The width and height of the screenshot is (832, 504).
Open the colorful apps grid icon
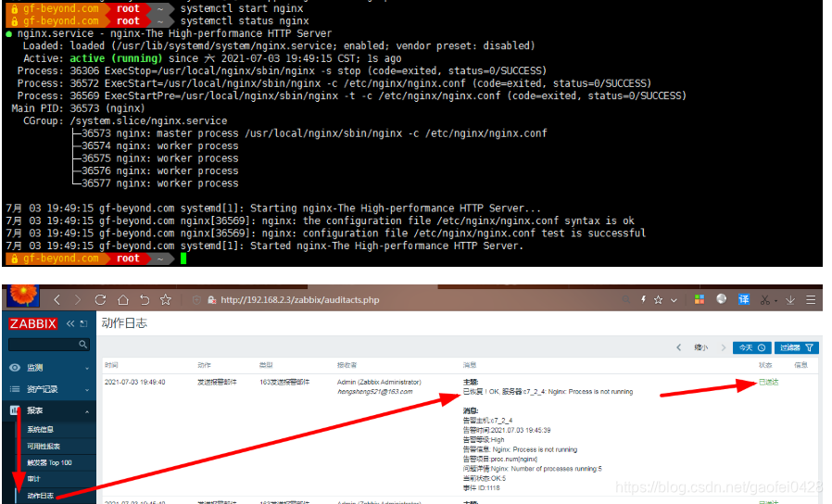coord(700,300)
